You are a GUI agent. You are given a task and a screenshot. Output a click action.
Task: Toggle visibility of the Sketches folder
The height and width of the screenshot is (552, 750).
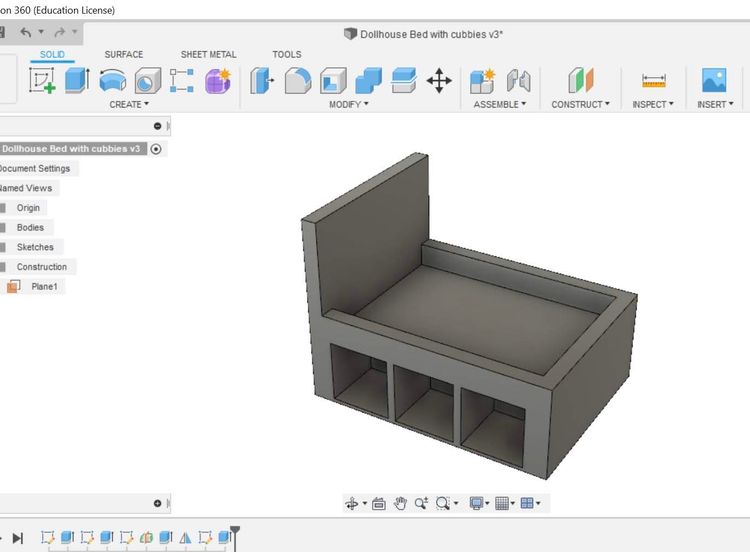coord(4,247)
